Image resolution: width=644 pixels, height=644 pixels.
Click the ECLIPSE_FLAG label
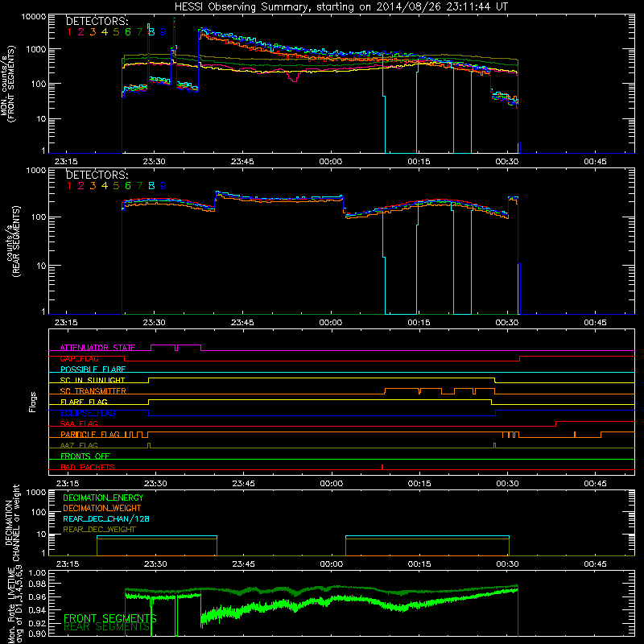coord(88,413)
